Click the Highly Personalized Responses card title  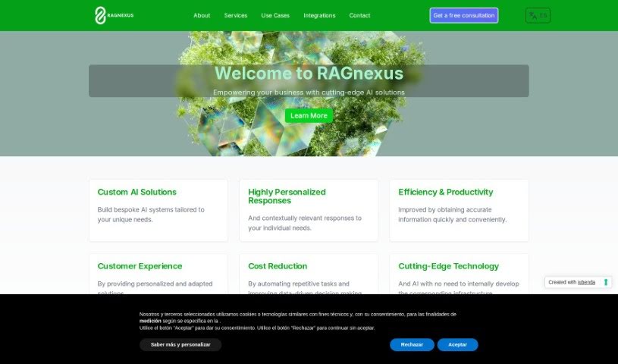click(287, 196)
